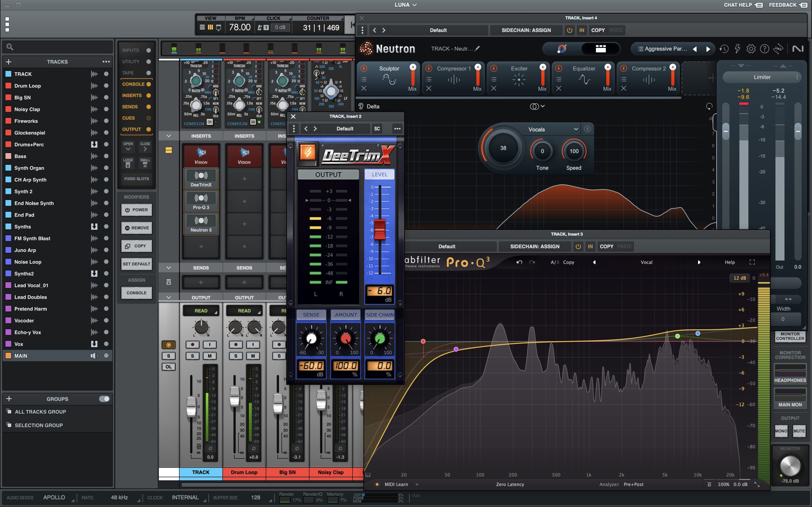
Task: Toggle the Groups enable switch
Action: (104, 399)
